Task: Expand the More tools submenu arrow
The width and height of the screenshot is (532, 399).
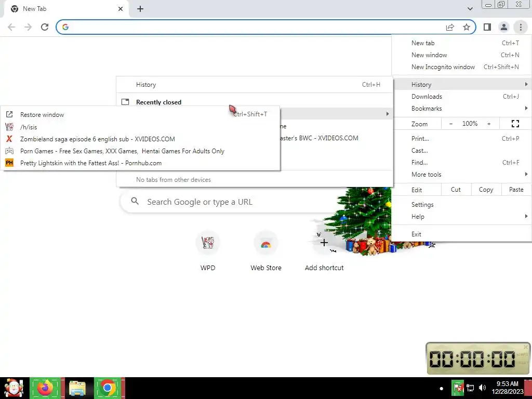Action: tap(526, 174)
